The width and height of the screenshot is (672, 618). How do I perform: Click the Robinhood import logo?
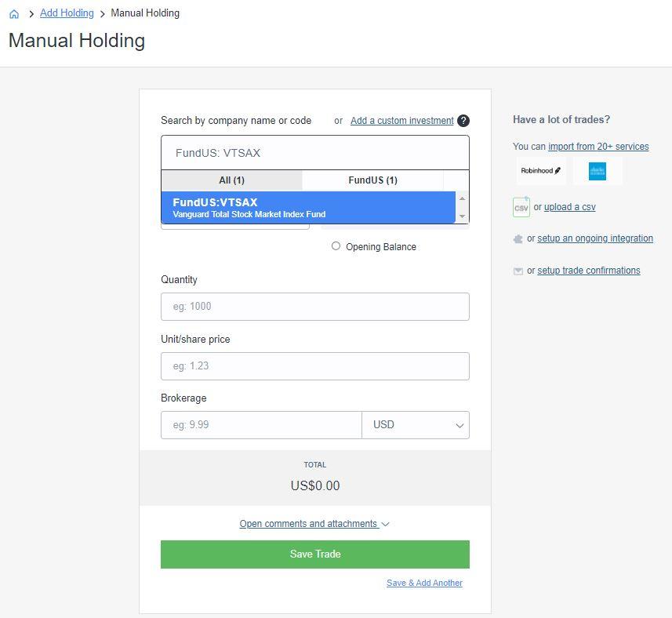pos(541,170)
